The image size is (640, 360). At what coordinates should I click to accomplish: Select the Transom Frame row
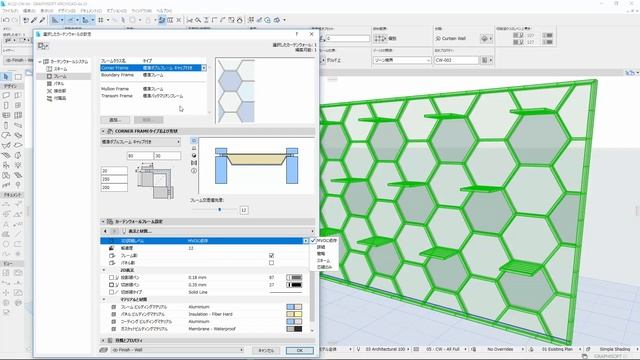[x=153, y=96]
